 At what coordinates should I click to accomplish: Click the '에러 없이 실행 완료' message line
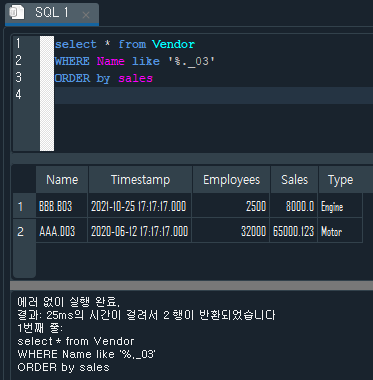pos(68,302)
